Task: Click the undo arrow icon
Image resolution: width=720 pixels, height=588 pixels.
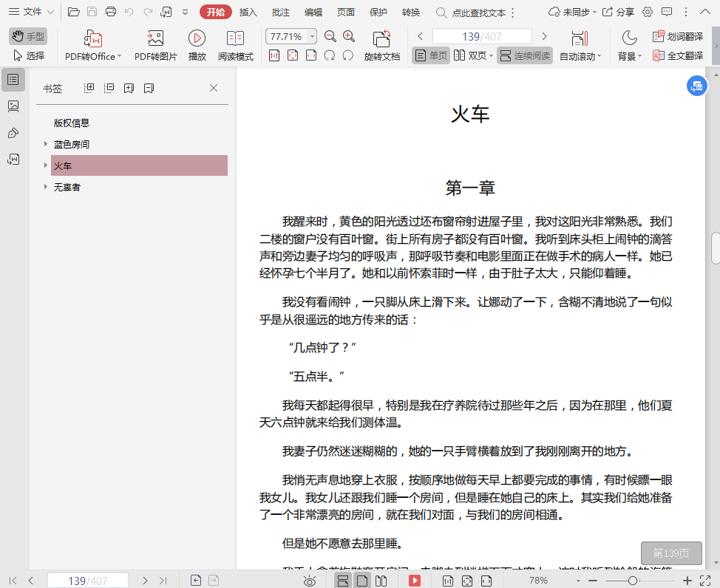Action: point(129,12)
